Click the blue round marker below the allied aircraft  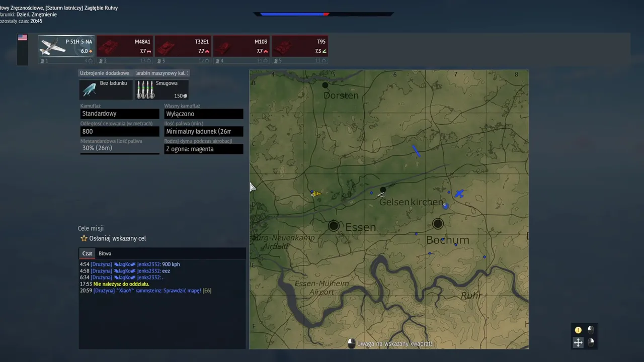[445, 206]
